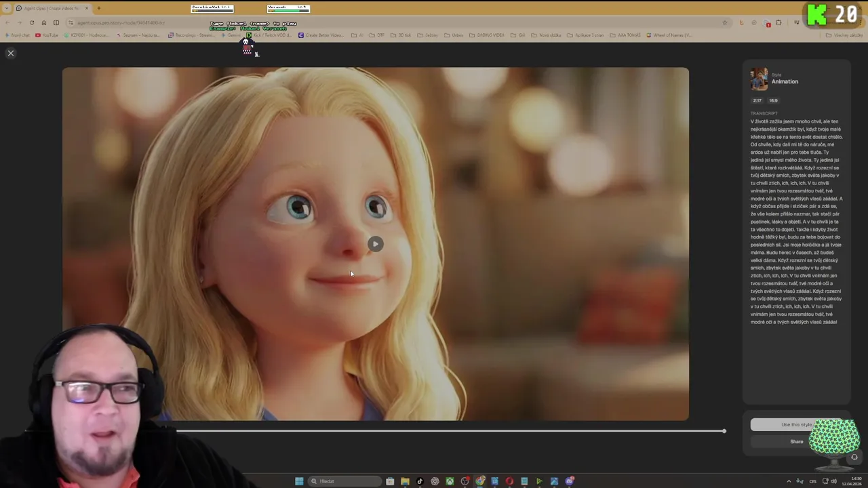Toggle the browser side panel icon
The image size is (868, 488).
click(x=56, y=22)
